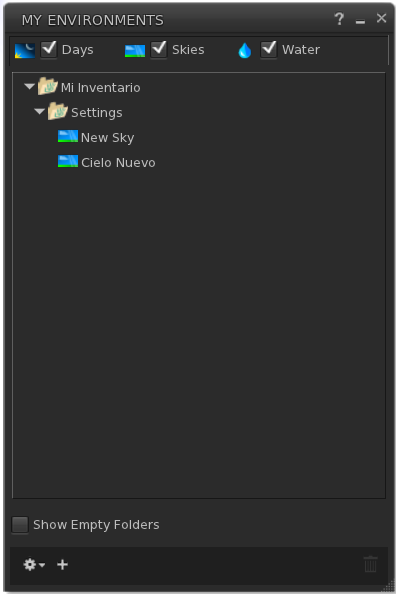Viewport: 396px width, 594px height.
Task: Select the New Sky item label
Action: click(x=107, y=138)
